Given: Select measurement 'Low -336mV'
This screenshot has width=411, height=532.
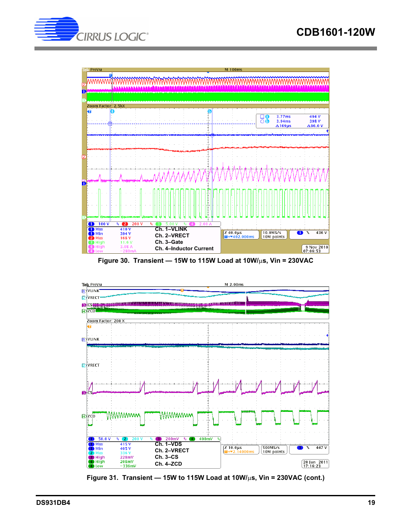Looking at the screenshot, I should [x=112, y=466].
